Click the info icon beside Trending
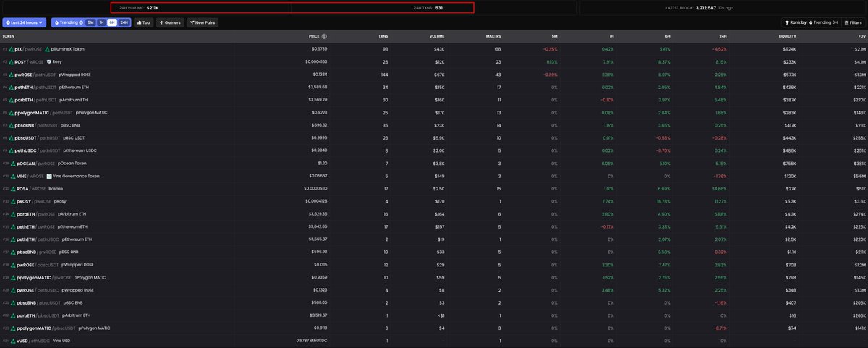868x348 pixels. (x=81, y=22)
